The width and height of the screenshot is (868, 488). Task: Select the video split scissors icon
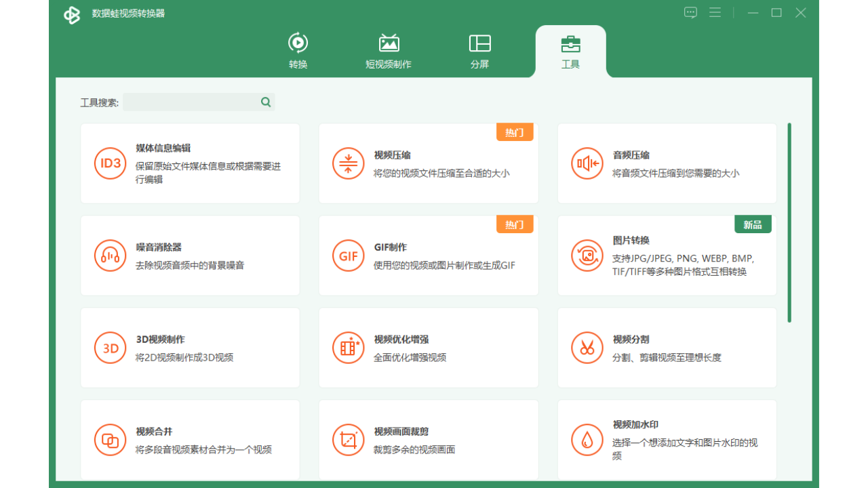(587, 348)
